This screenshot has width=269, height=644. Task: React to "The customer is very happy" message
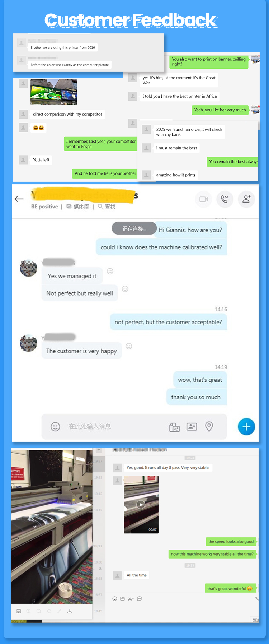(129, 346)
